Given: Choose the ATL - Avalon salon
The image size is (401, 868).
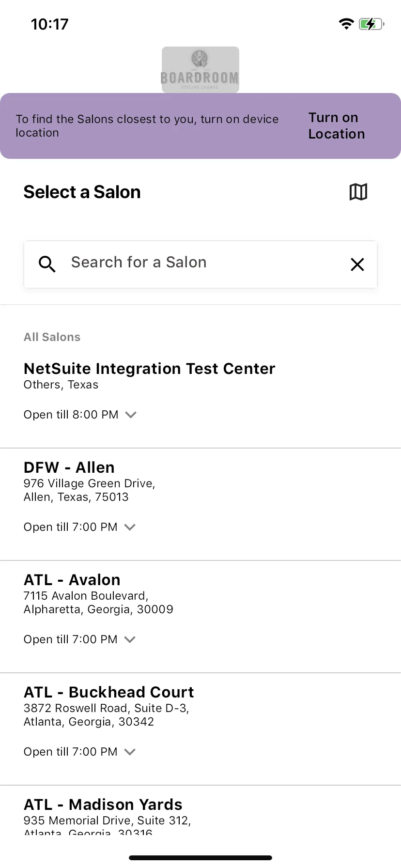Looking at the screenshot, I should point(200,617).
